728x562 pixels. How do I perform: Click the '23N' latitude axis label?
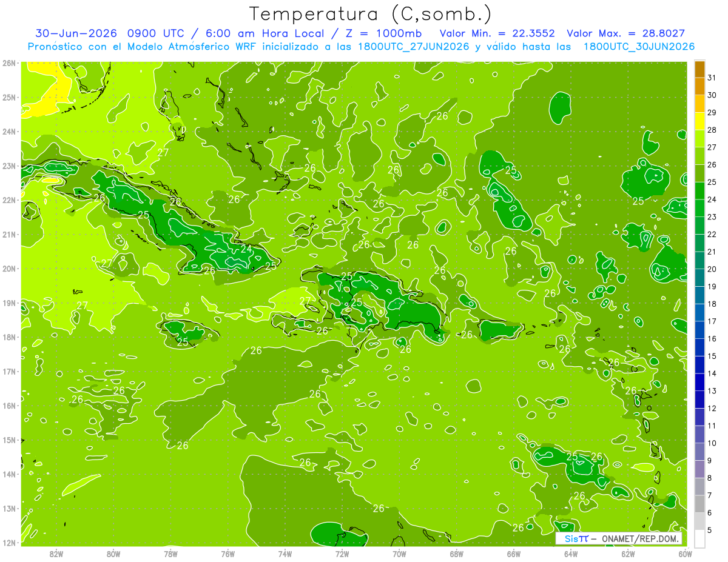[x=8, y=166]
